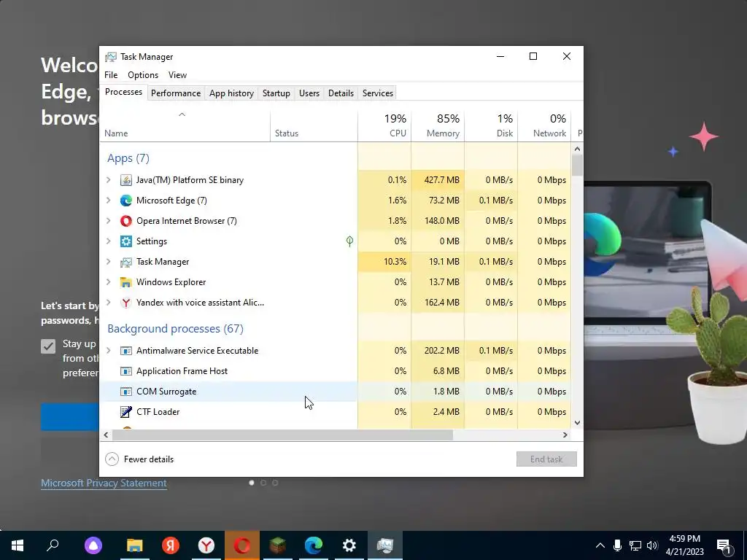Uncheck the Stay up checkbox in Edge
Image resolution: width=747 pixels, height=560 pixels.
click(x=48, y=346)
